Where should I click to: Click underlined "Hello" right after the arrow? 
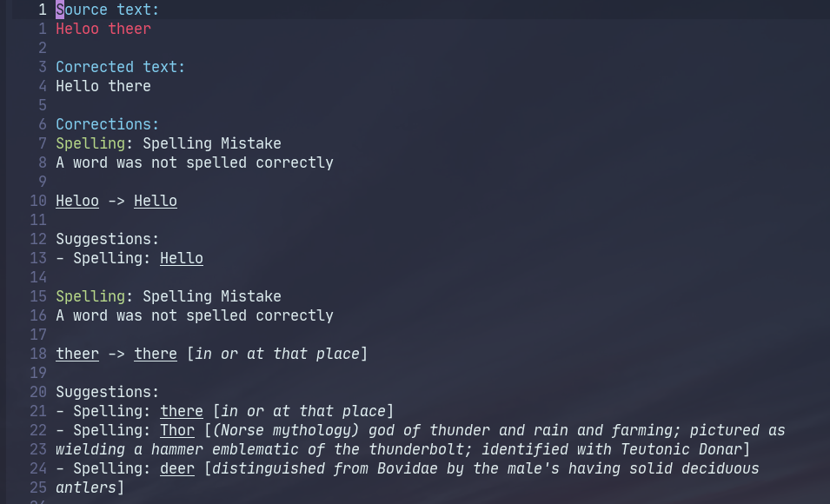(x=156, y=201)
